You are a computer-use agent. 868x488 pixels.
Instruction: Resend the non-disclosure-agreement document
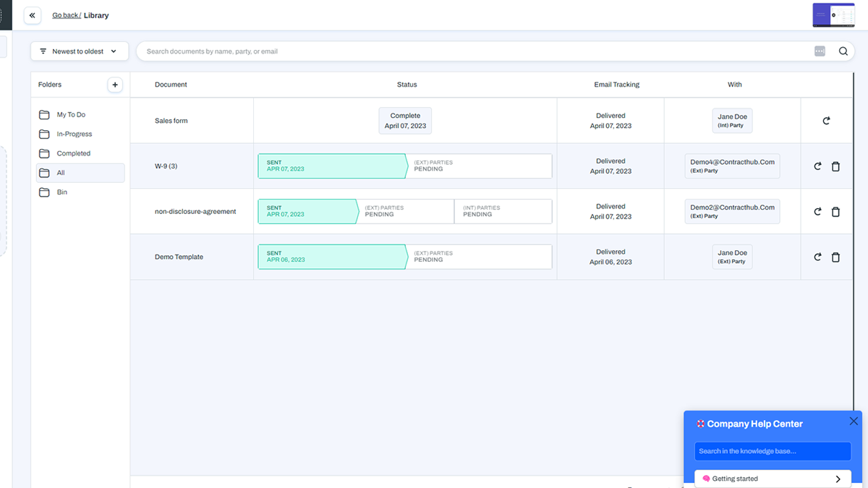tap(817, 212)
